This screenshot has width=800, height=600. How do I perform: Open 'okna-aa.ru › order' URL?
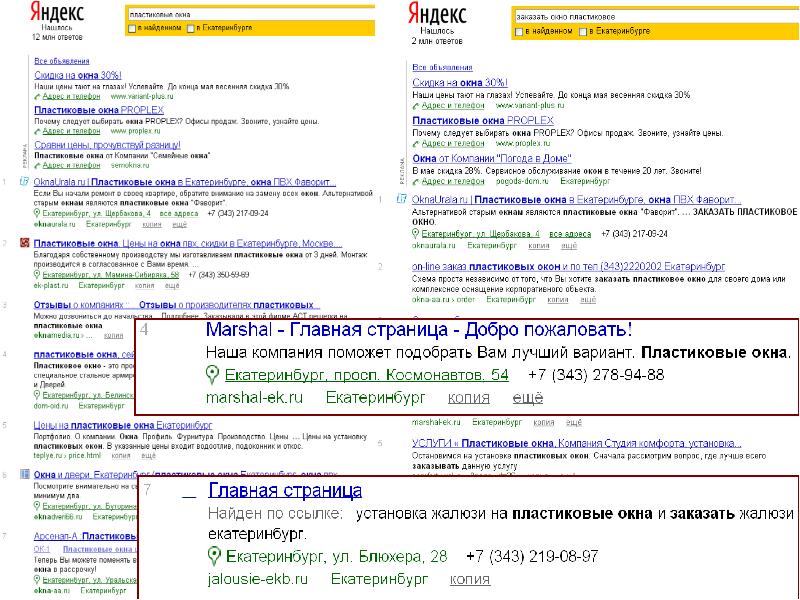(x=443, y=299)
